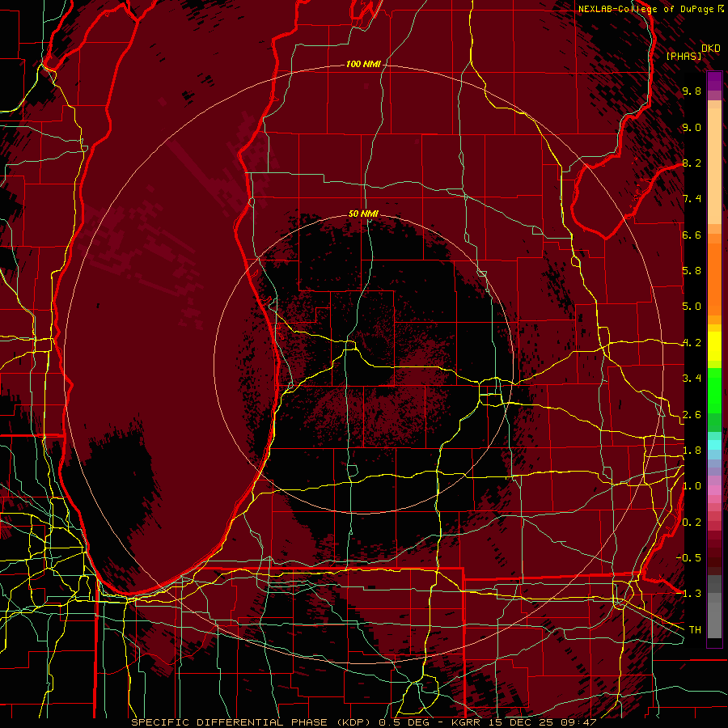
Task: Click the [PHAS] units label above the scale
Action: tap(684, 57)
